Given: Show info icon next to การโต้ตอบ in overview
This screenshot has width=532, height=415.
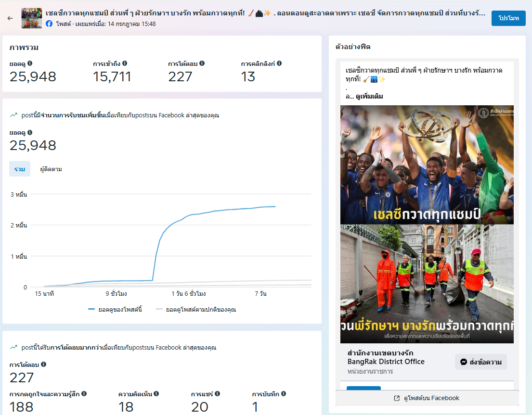Looking at the screenshot, I should (202, 63).
